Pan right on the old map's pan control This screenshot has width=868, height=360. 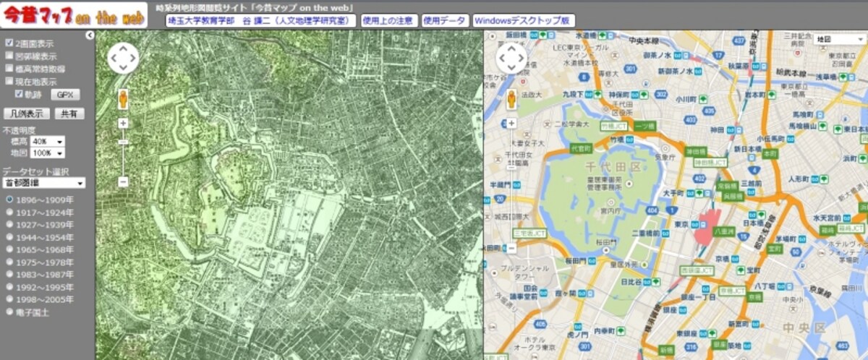(x=133, y=59)
